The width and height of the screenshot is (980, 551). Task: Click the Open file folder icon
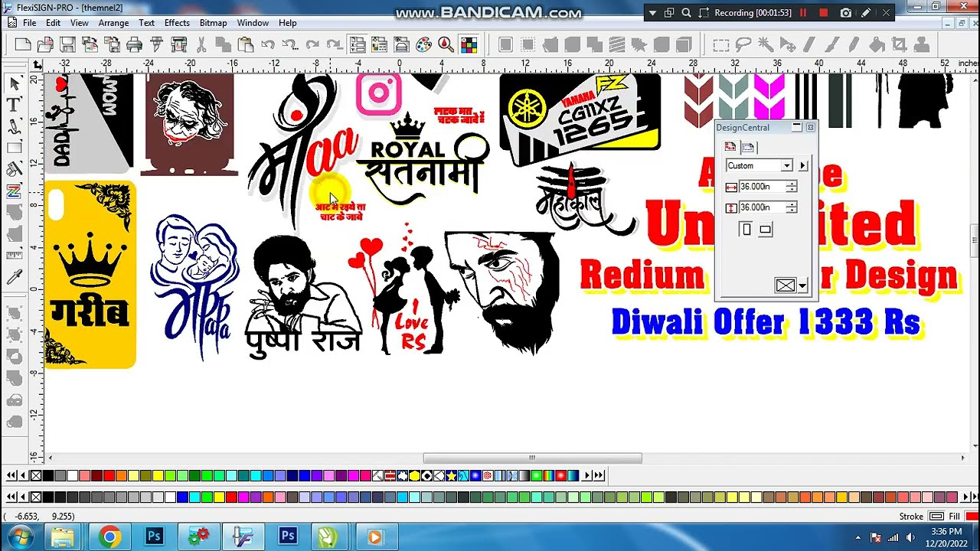pos(45,44)
